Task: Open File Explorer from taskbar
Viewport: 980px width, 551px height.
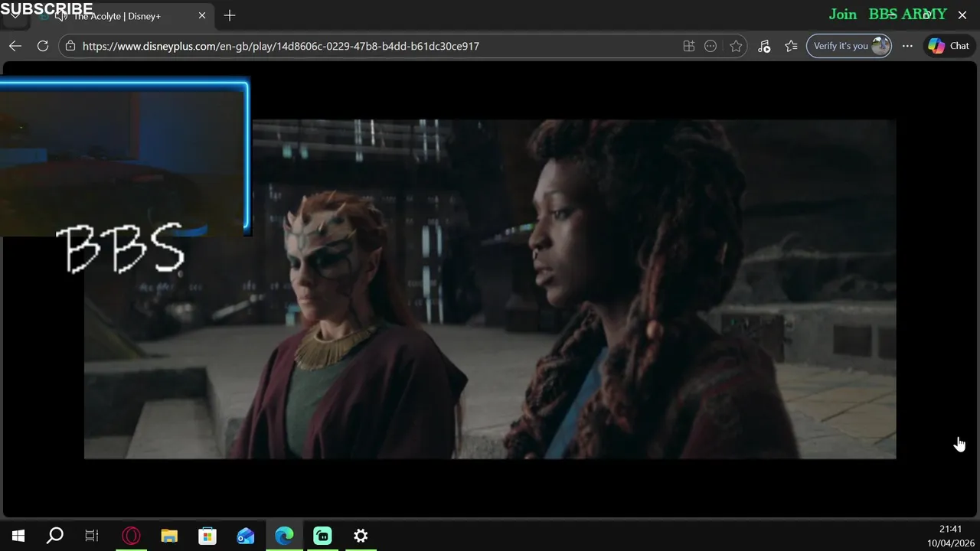Action: 169,536
